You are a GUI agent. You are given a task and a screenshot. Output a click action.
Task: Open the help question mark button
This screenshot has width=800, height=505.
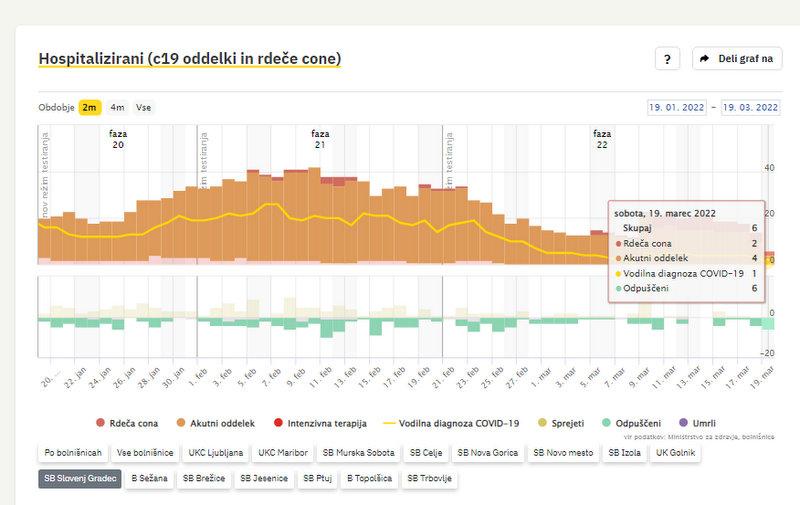[x=668, y=59]
